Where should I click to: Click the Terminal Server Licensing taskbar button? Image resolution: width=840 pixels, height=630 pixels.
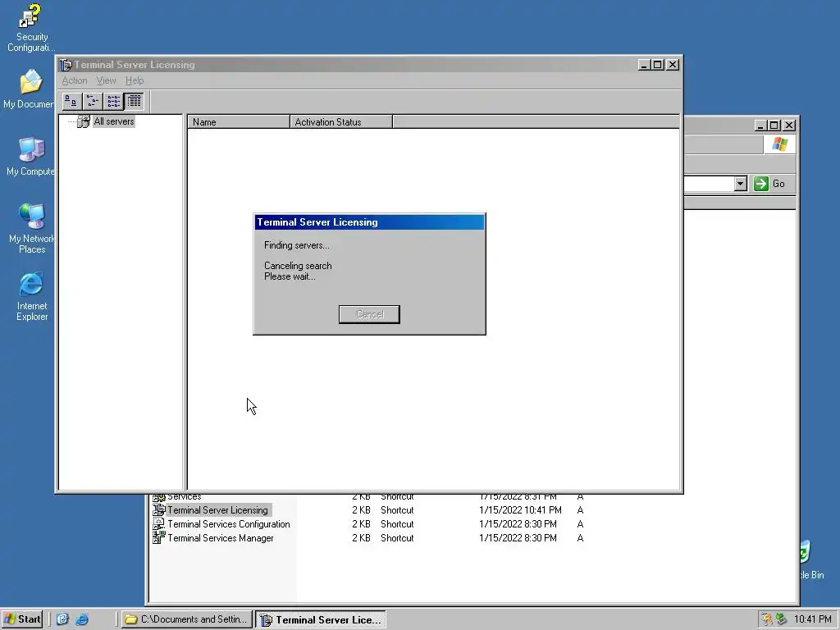[x=321, y=619]
